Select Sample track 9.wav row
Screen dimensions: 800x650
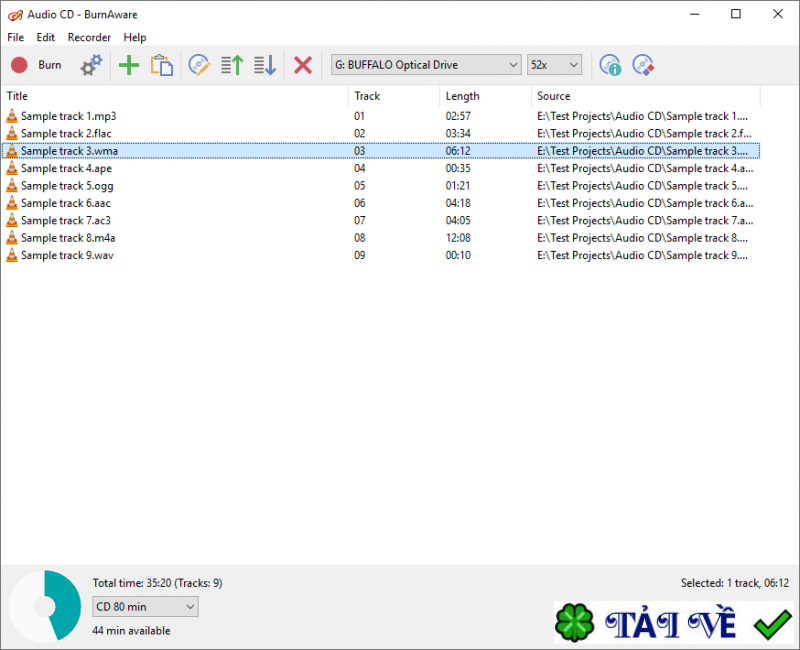coord(381,255)
